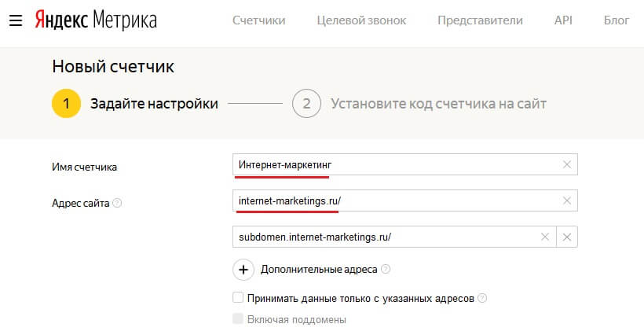Show help for Адрес сайта
This screenshot has height=331, width=644.
(117, 203)
